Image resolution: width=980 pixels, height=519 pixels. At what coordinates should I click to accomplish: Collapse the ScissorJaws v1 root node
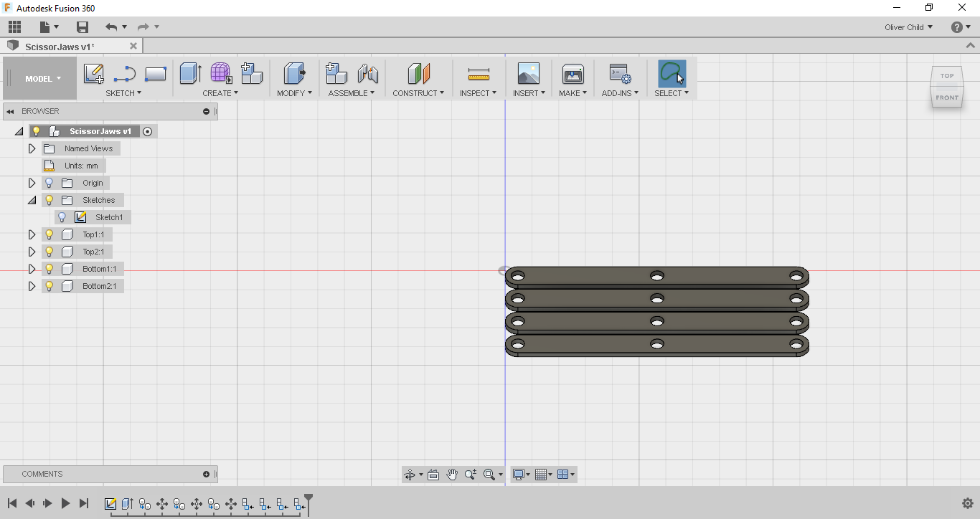point(19,131)
